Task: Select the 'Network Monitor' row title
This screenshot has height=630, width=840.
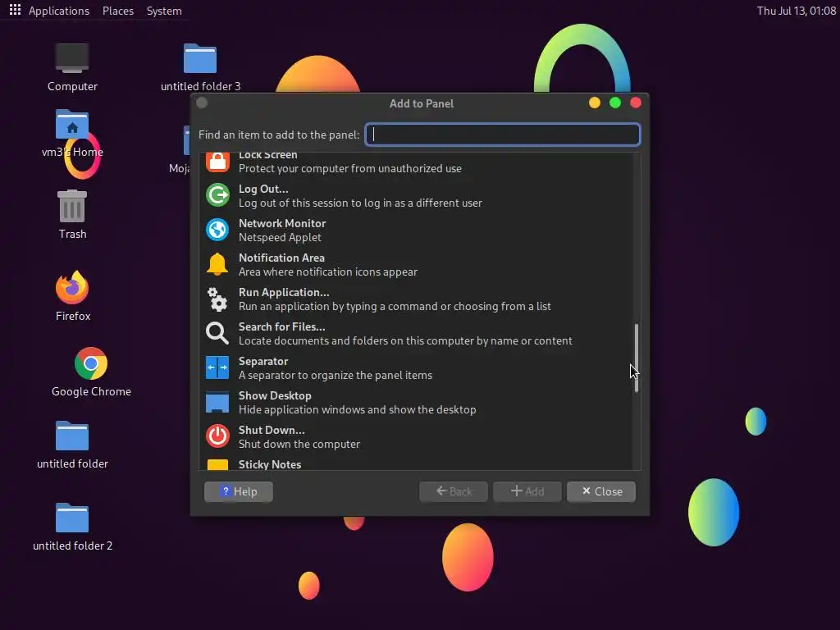Action: pos(282,223)
